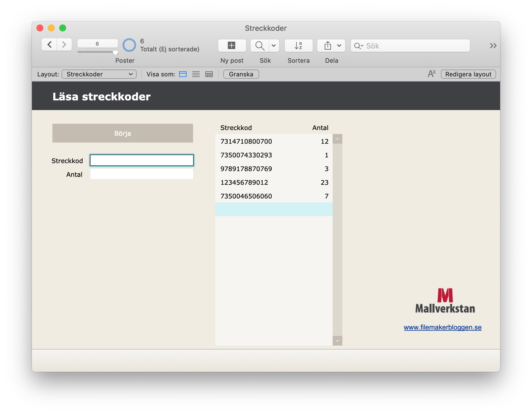Click the Dela share icon

tap(328, 46)
